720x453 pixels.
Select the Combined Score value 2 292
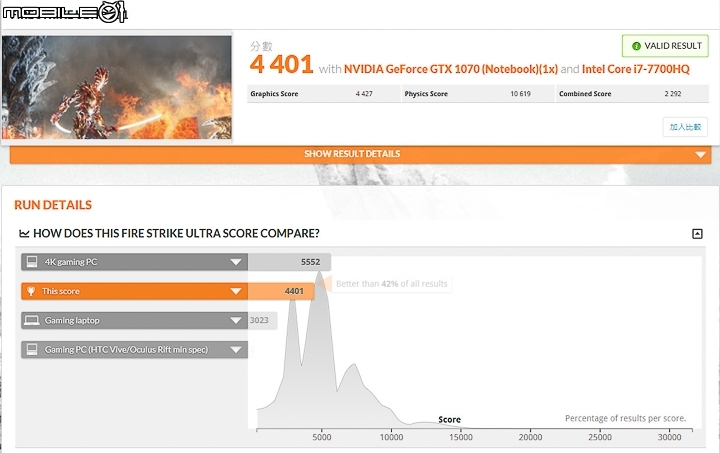673,94
